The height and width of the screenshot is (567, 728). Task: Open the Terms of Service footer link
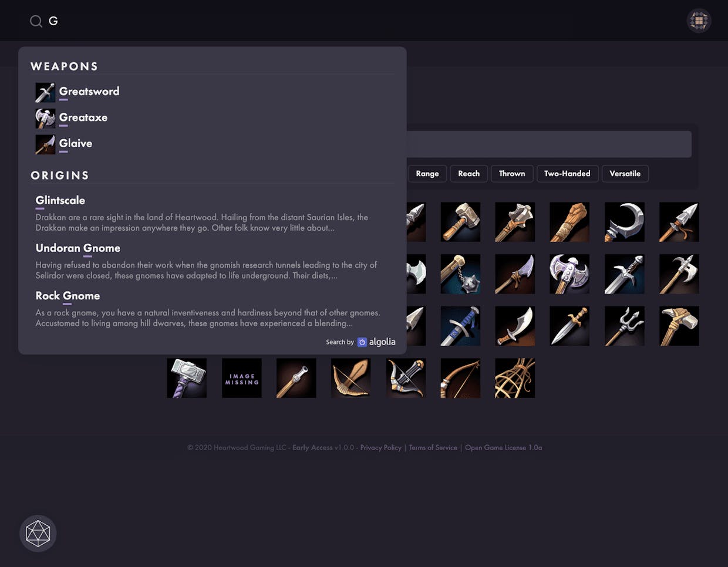(x=433, y=448)
